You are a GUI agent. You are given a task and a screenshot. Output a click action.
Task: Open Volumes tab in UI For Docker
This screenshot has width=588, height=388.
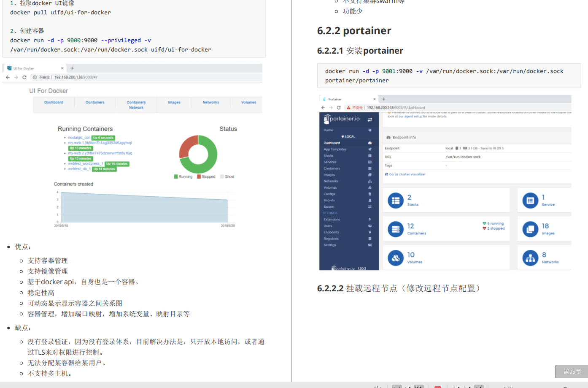[x=249, y=103]
